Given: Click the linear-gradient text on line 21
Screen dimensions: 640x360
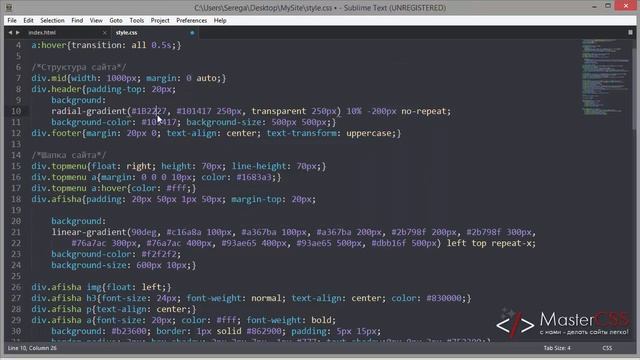Looking at the screenshot, I should (89, 232).
